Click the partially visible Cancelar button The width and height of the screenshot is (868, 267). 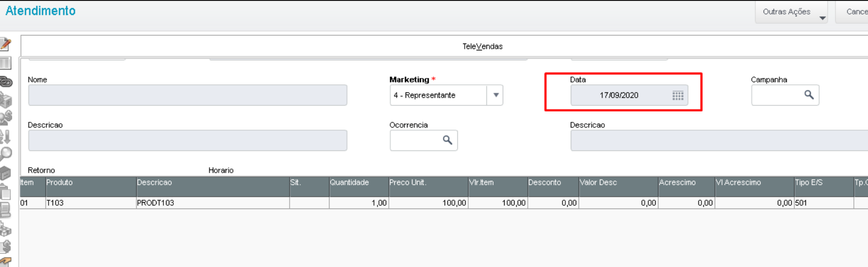pos(852,12)
